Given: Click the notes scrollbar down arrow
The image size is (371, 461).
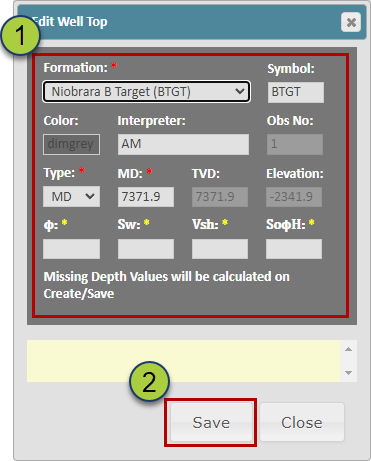Looking at the screenshot, I should (x=348, y=373).
